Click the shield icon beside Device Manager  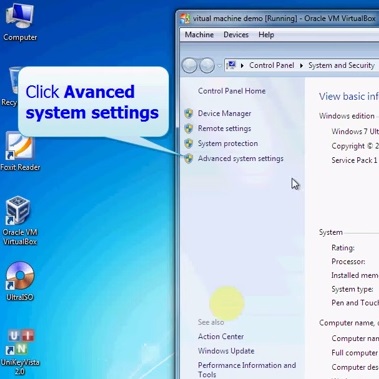189,114
